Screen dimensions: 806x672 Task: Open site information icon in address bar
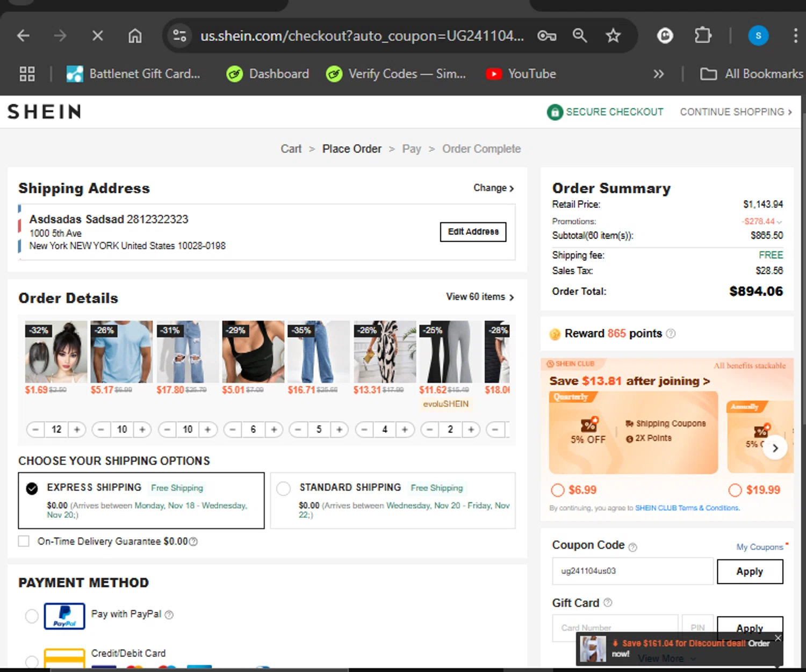click(x=179, y=36)
